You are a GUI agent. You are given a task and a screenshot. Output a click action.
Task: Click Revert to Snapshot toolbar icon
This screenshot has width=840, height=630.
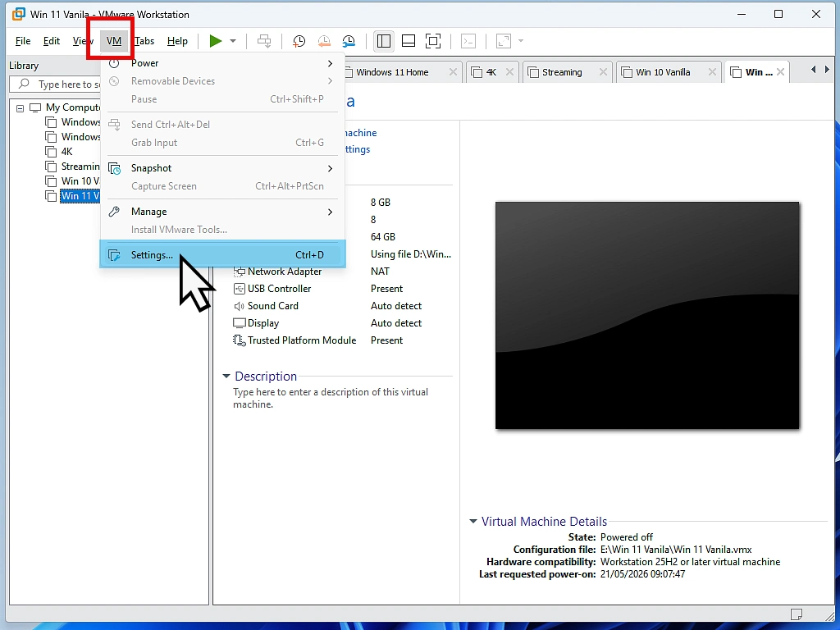tap(324, 41)
